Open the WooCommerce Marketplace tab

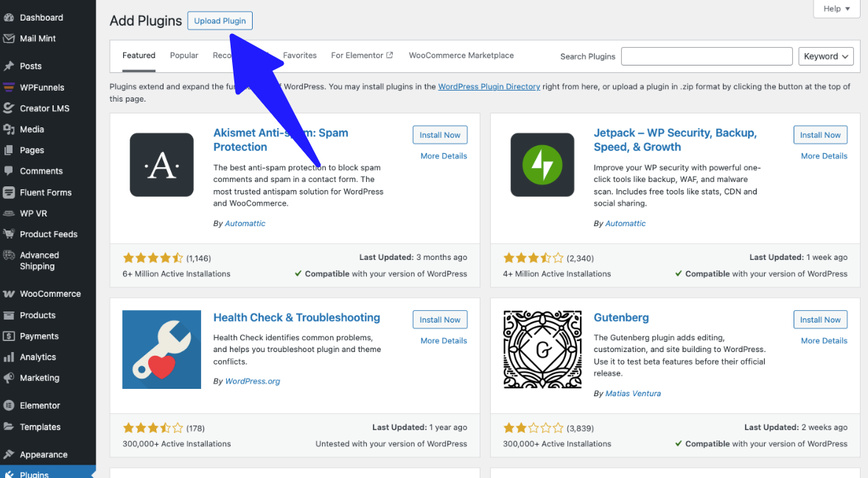coord(461,55)
